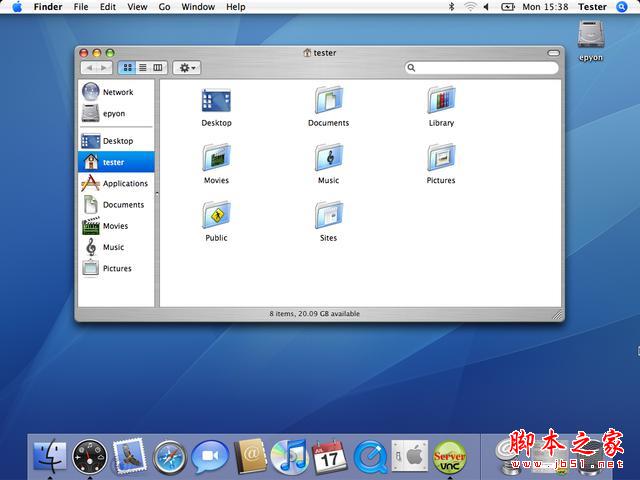Click the Tester user menu

coord(592,7)
